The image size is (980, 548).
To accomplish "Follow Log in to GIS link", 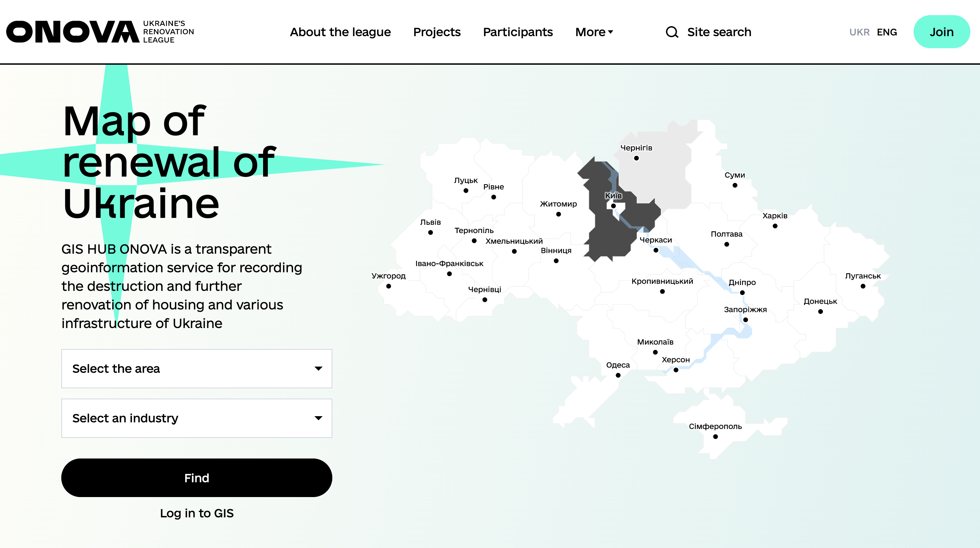I will pos(197,513).
